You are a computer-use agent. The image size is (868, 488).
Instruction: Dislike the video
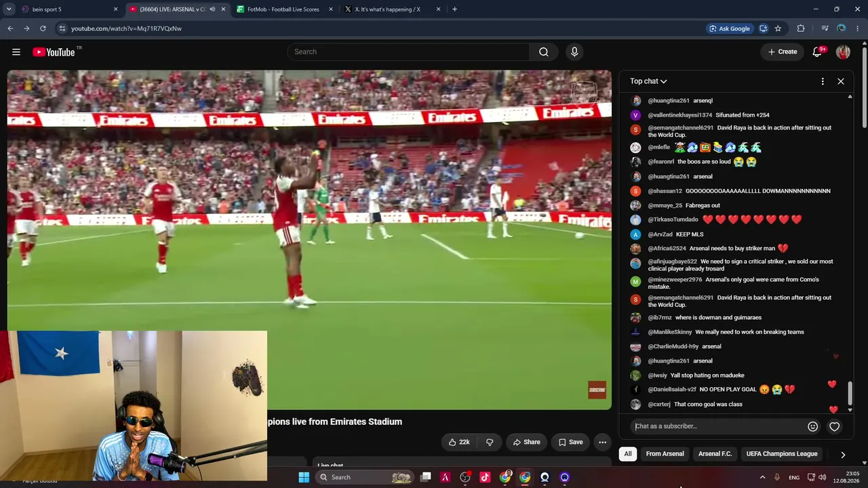[490, 442]
